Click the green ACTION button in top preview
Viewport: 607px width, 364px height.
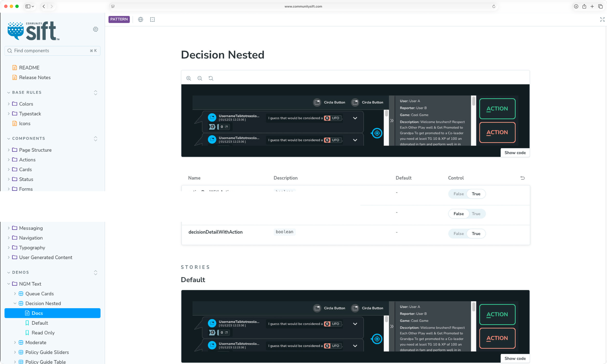(497, 109)
